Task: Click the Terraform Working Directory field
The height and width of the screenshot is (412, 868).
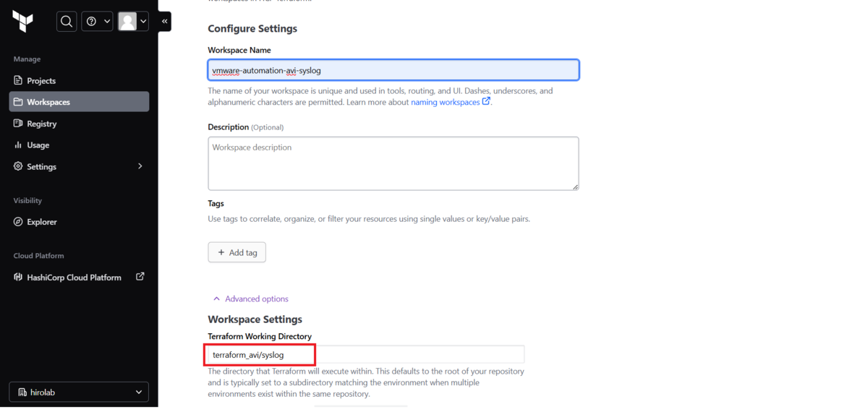Action: (366, 354)
